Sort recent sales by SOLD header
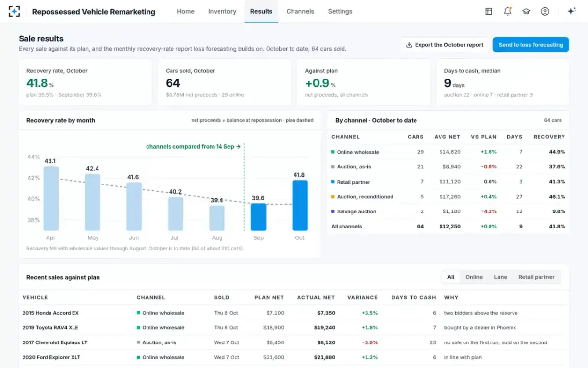The height and width of the screenshot is (368, 588). [221, 298]
